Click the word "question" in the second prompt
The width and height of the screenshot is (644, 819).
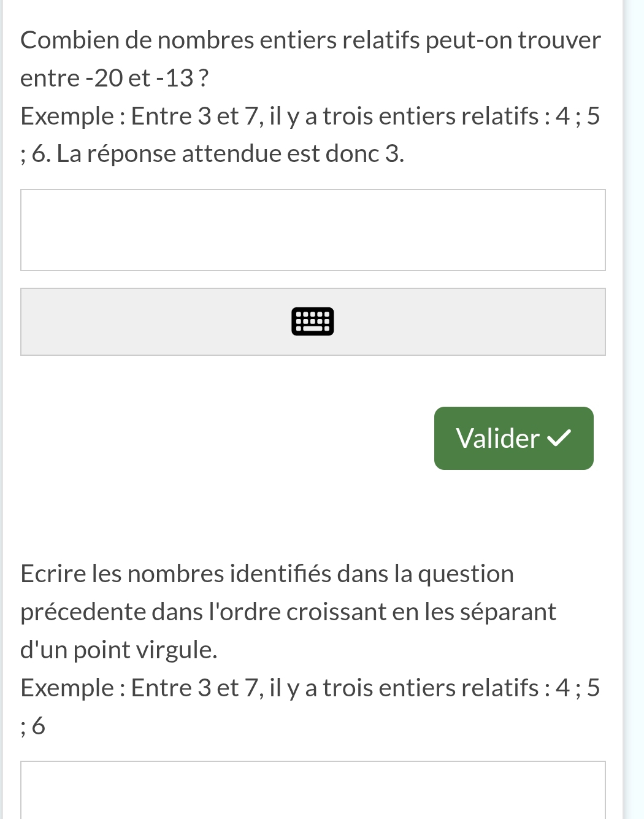(x=466, y=574)
